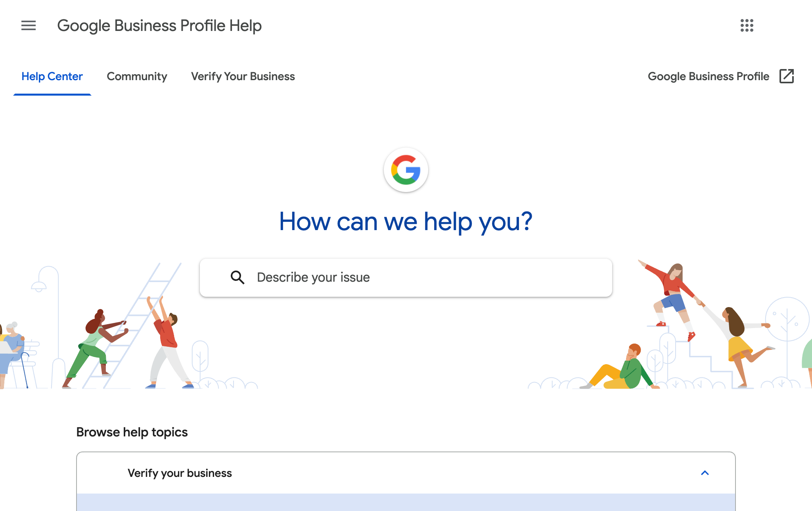
Task: Click the seated person in green sweater
Action: point(620,367)
